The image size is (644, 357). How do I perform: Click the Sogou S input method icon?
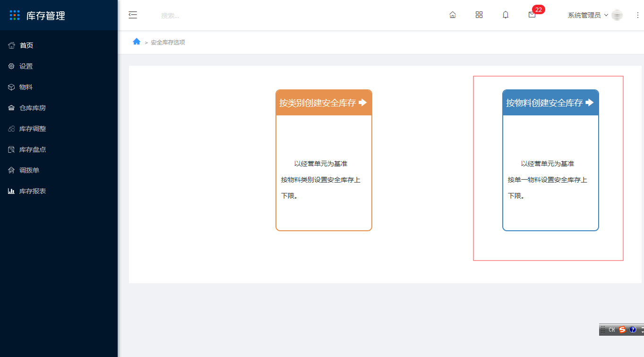pos(622,330)
